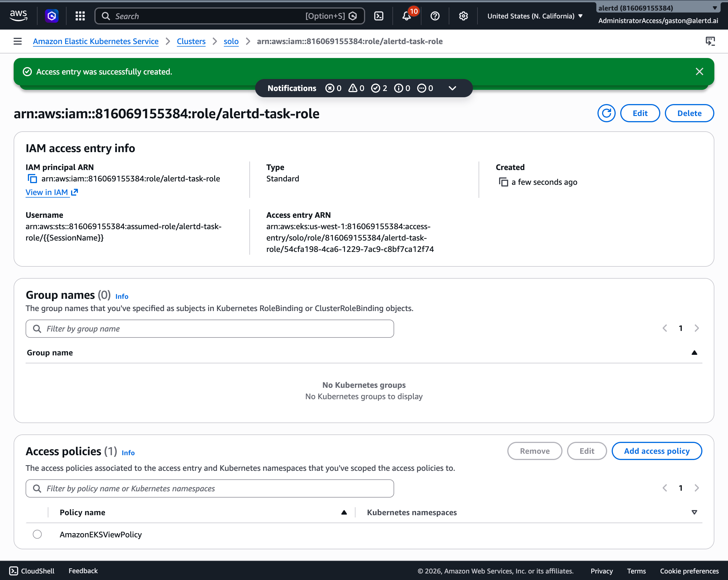Viewport: 728px width, 580px height.
Task: Click the Filter by policy name field
Action: 210,488
